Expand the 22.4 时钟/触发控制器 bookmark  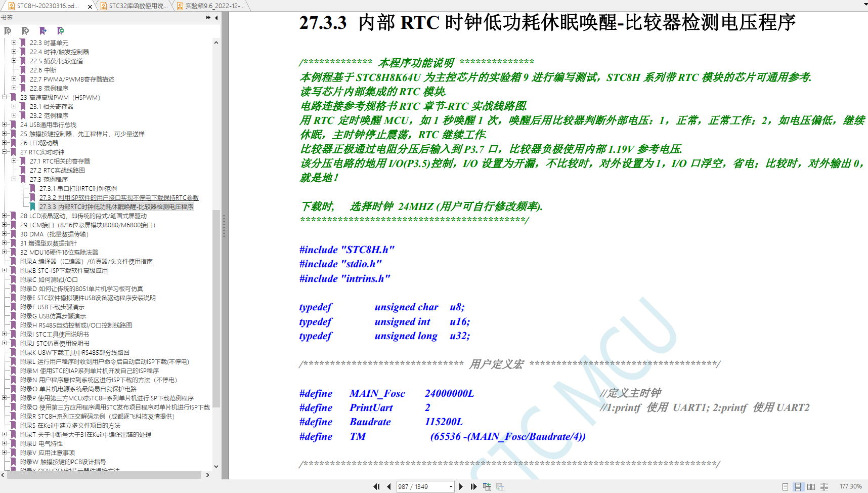click(x=14, y=52)
